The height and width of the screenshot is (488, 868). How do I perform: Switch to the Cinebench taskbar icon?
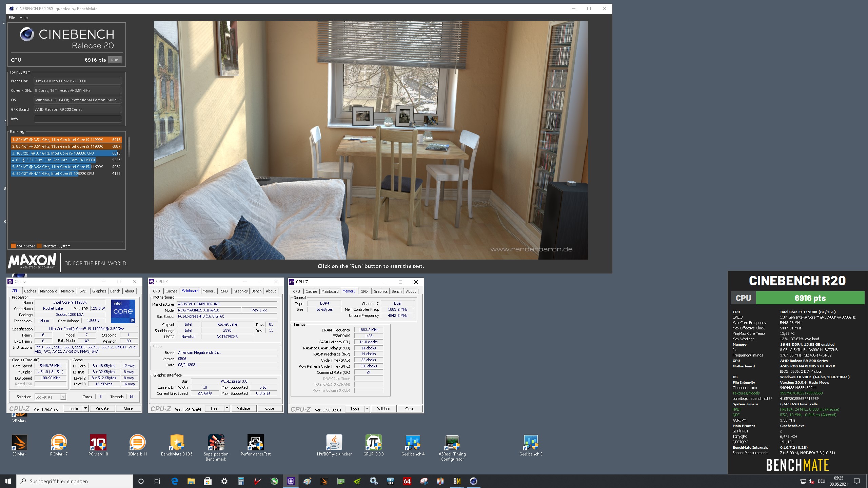coord(474,481)
